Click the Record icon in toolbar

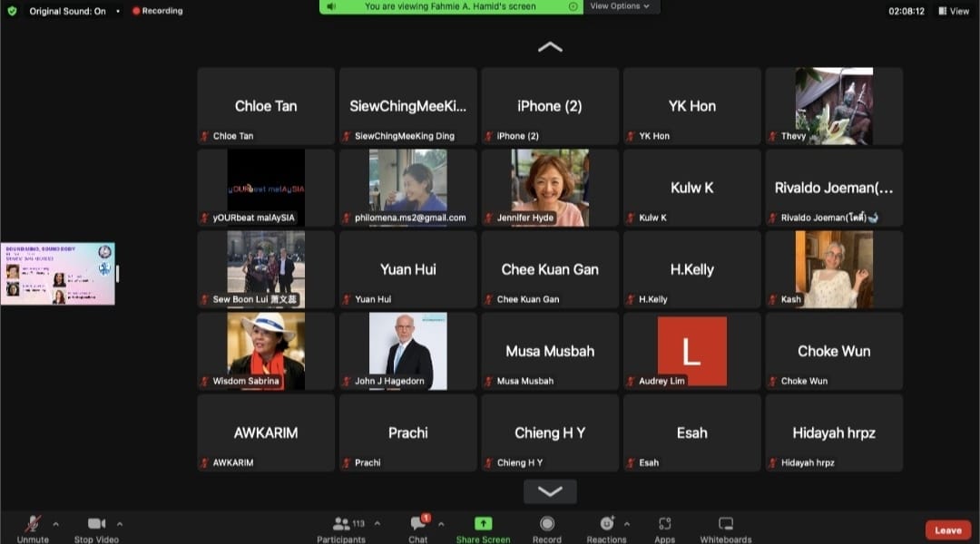pyautogui.click(x=547, y=526)
